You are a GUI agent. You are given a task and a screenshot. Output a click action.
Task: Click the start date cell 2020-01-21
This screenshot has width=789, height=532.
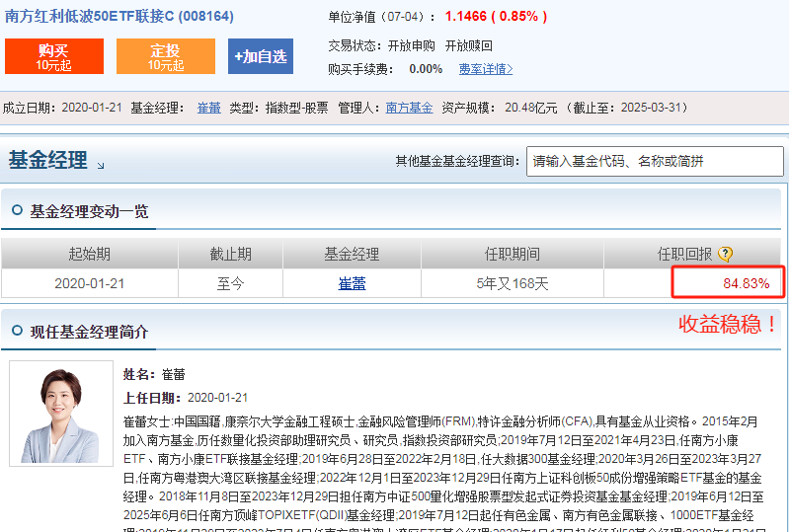90,283
